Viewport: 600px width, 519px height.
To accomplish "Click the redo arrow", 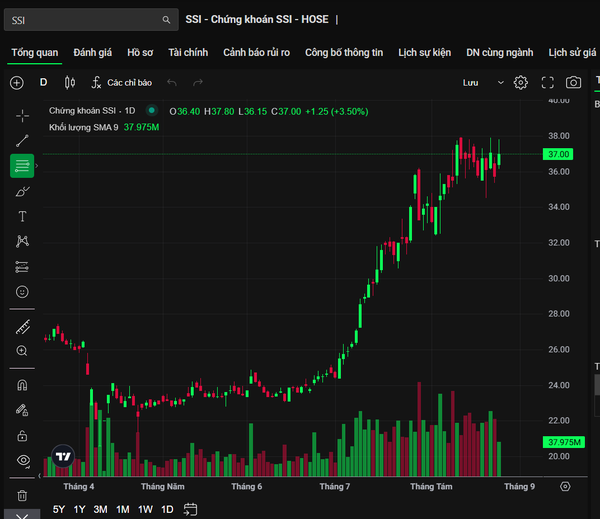I will click(x=198, y=82).
